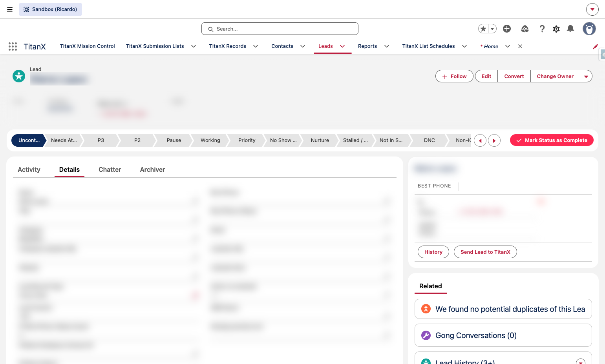Open the Home tab dropdown chevron
605x364 pixels.
pyautogui.click(x=508, y=46)
